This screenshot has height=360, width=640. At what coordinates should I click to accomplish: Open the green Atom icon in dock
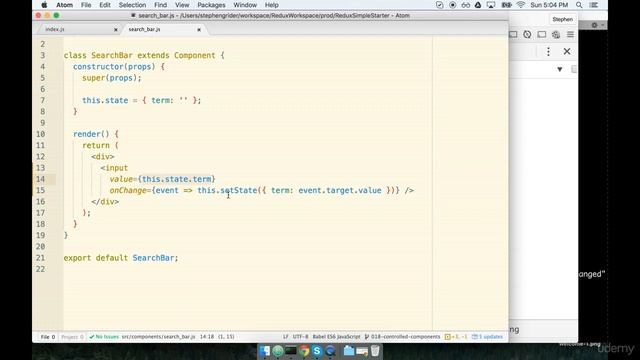(x=278, y=351)
